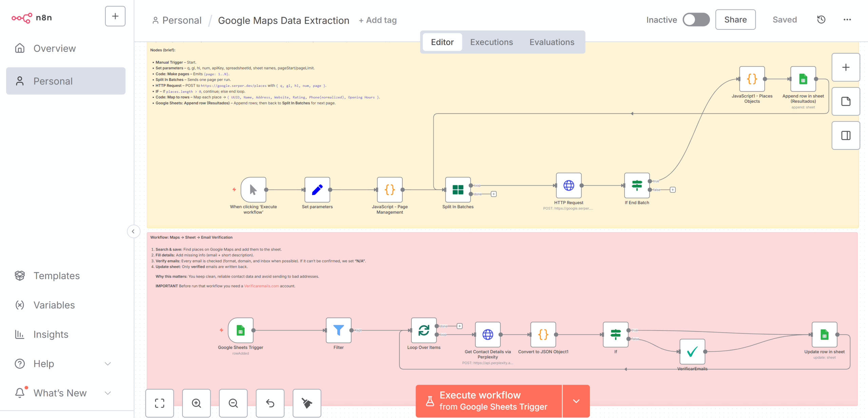This screenshot has width=868, height=418.
Task: Click the tidy up workflow broom icon
Action: tap(307, 403)
